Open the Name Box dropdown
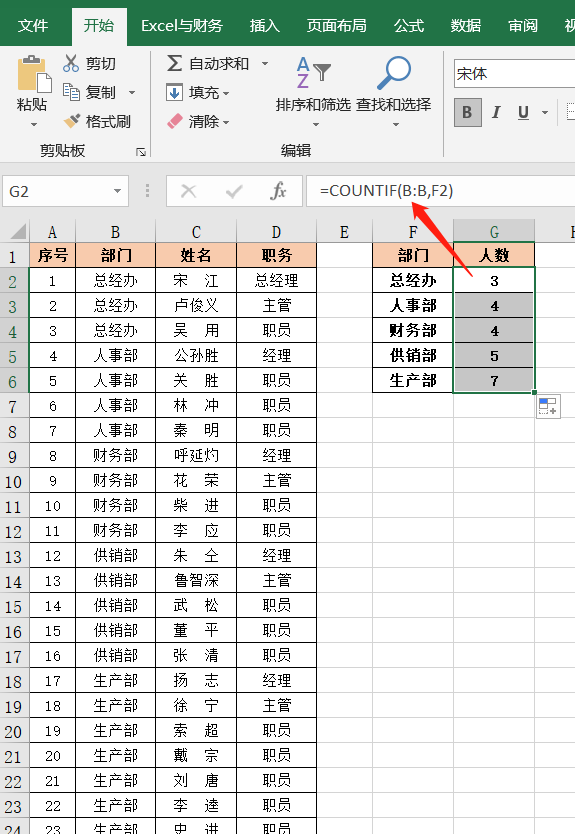Image resolution: width=575 pixels, height=834 pixels. click(117, 191)
